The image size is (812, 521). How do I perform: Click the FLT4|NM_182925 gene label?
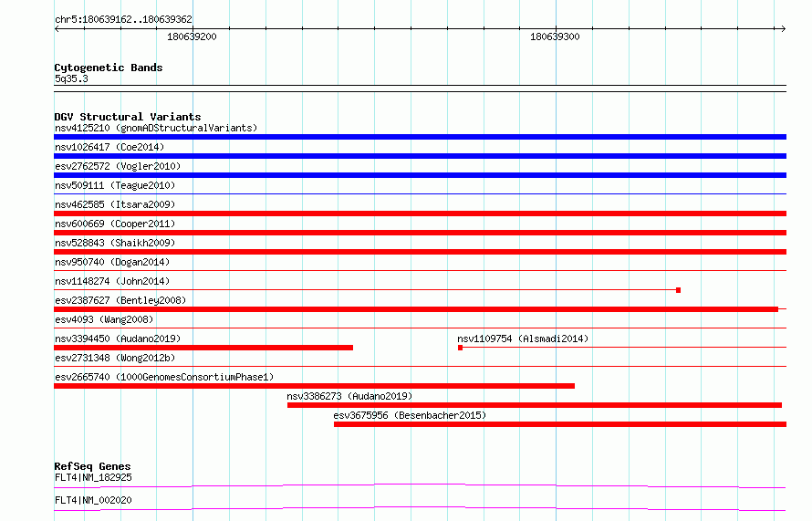93,477
